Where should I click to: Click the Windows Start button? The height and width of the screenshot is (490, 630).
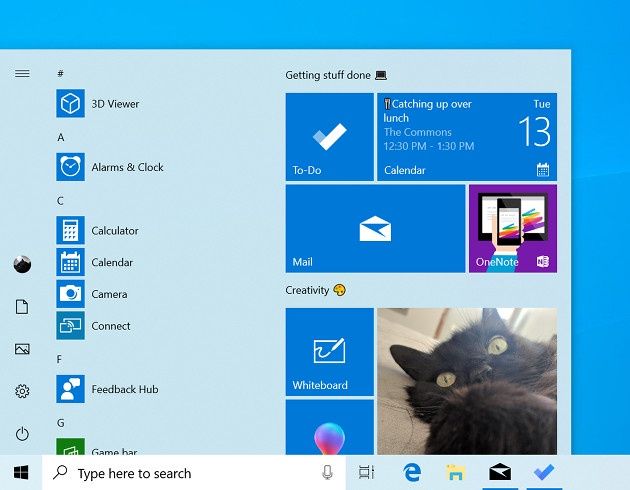point(21,473)
